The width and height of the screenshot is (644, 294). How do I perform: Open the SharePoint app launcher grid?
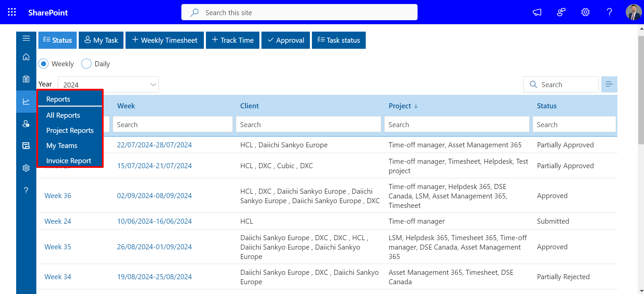[x=12, y=12]
